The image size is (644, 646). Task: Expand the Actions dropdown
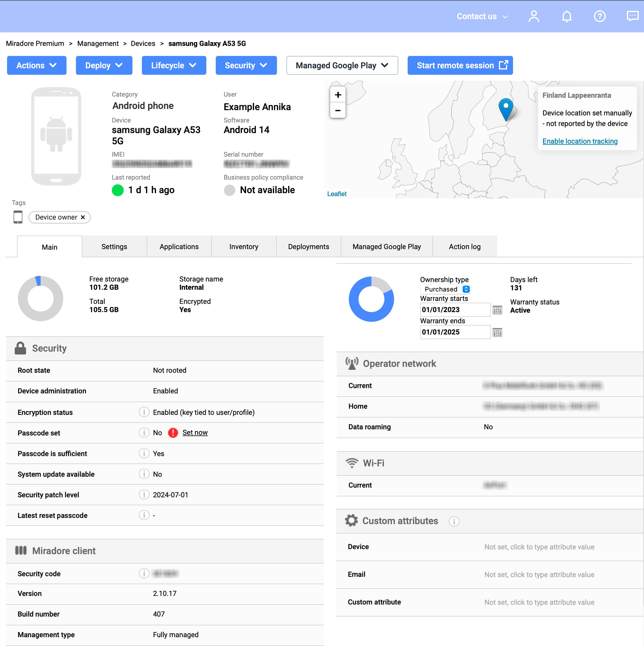point(36,66)
